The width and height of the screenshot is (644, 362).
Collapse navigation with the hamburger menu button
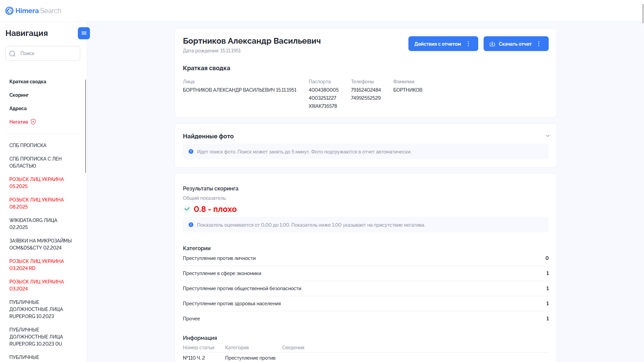tap(84, 33)
